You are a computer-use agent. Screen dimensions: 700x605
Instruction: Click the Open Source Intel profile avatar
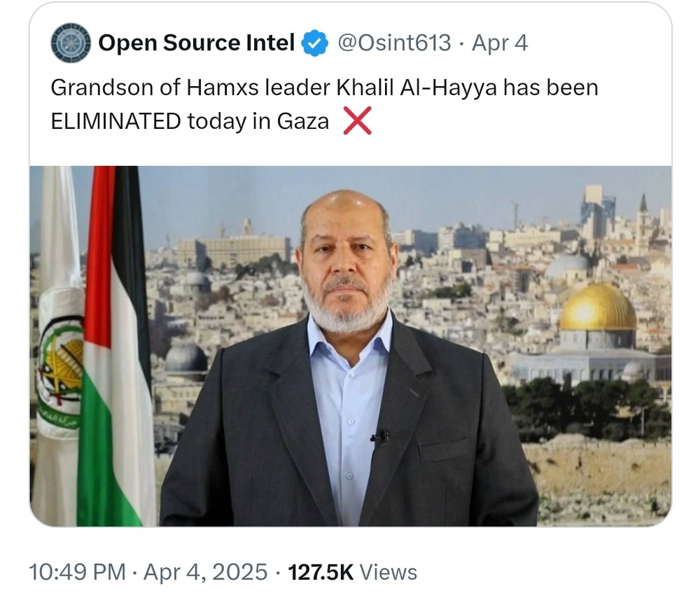coord(71,43)
